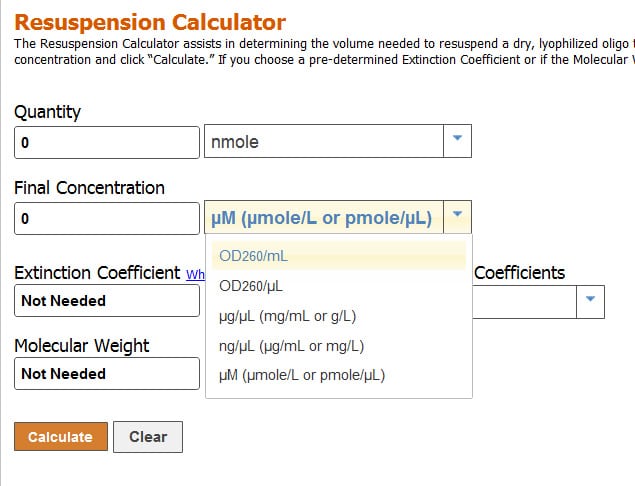
Task: Focus the Quantity input field
Action: (x=107, y=142)
